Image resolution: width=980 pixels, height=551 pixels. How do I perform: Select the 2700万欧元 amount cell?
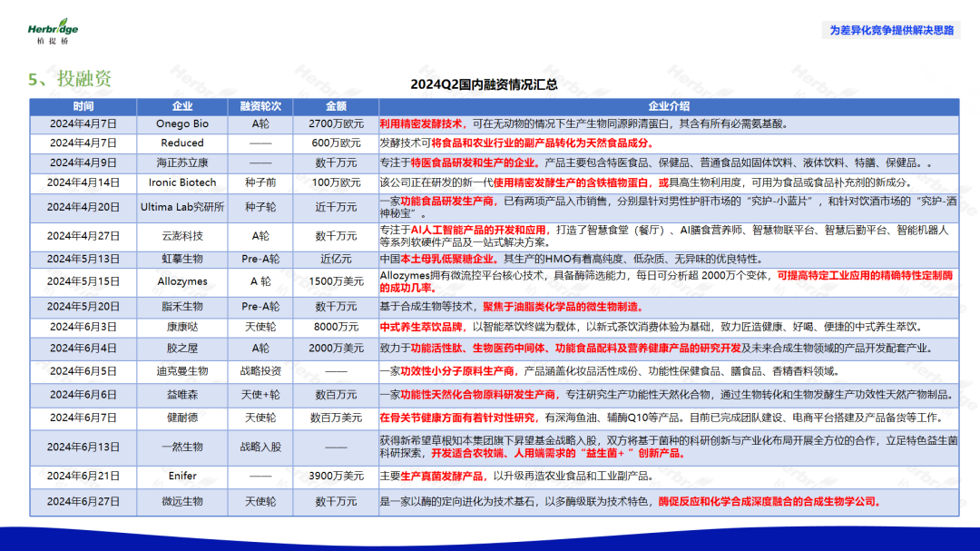(336, 123)
